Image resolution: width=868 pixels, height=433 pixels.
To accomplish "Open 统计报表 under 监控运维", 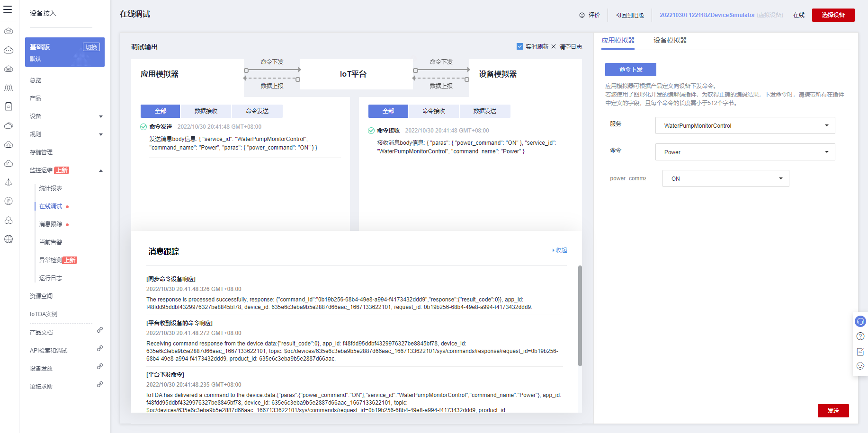I will 51,188.
